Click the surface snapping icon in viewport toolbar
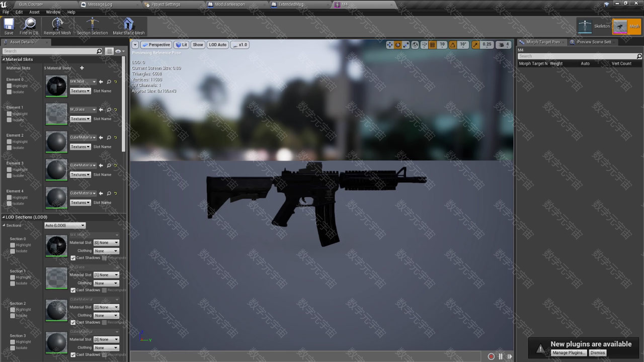Screen dimensions: 644x362 (424, 45)
